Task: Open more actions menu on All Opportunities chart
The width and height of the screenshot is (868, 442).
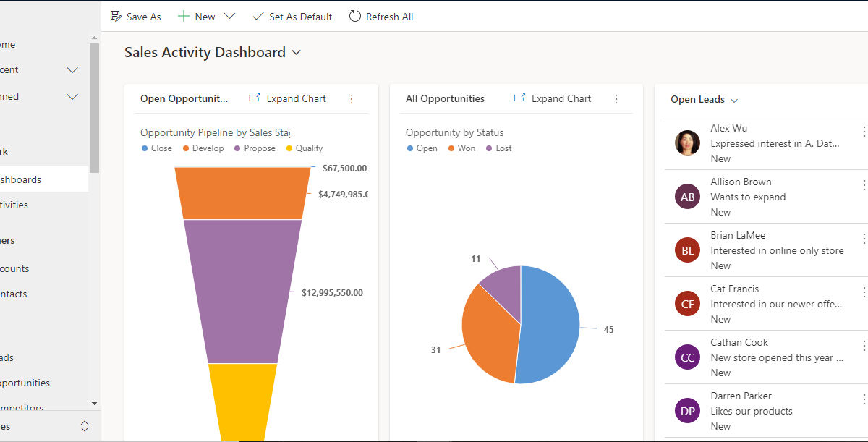Action: click(x=616, y=98)
